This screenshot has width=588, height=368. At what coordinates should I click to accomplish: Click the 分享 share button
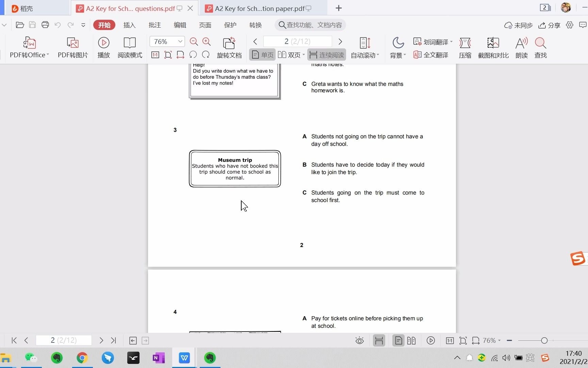tap(549, 25)
